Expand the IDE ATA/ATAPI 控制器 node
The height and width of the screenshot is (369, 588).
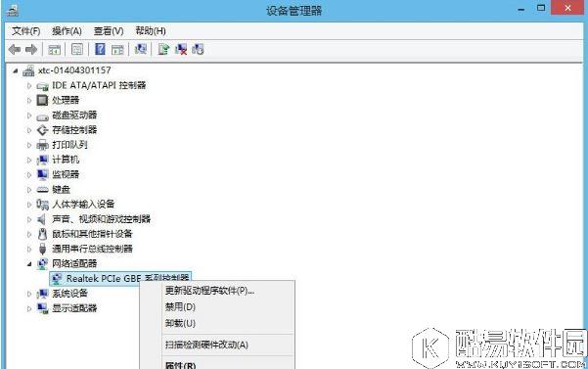[29, 85]
